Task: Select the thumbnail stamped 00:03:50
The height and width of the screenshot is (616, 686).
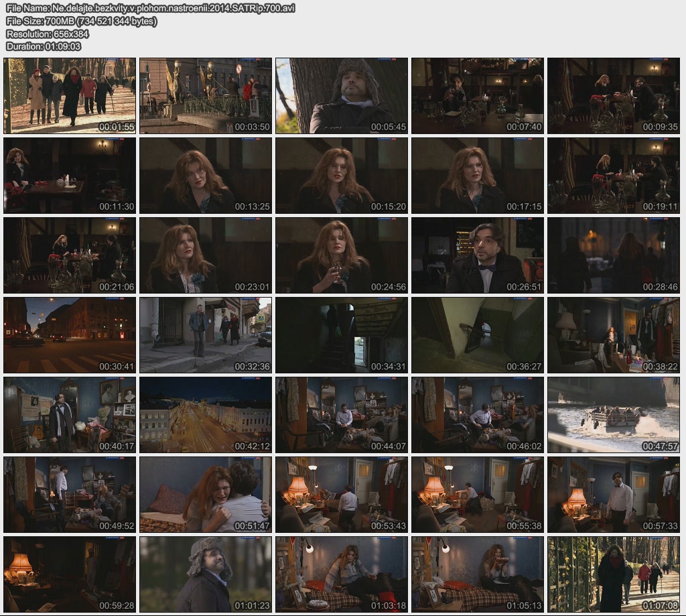Action: click(206, 96)
